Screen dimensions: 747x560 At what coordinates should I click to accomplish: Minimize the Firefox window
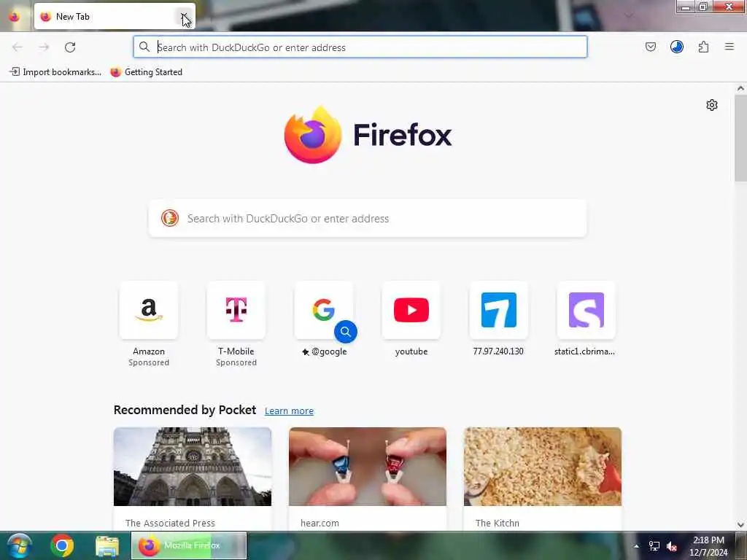(686, 7)
